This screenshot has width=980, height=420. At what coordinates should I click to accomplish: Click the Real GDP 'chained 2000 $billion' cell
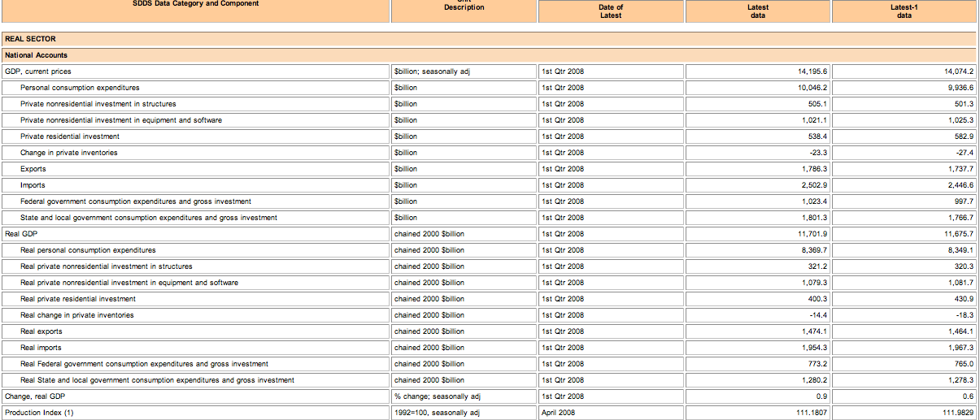[429, 234]
